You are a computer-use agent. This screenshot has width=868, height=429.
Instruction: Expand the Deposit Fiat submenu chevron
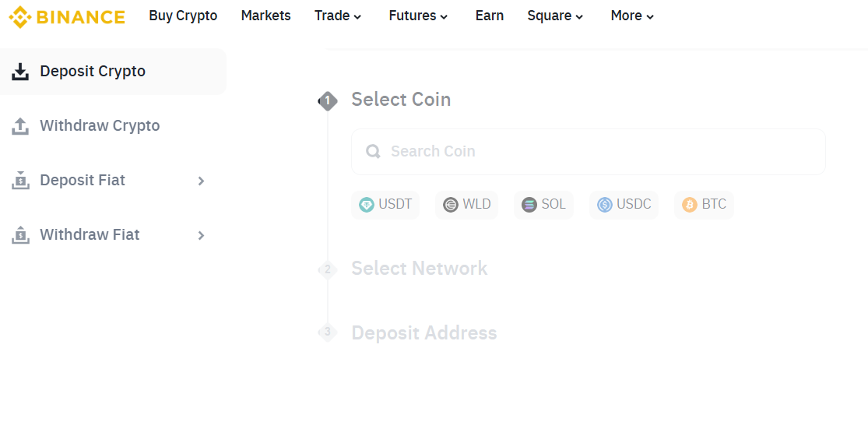click(201, 181)
